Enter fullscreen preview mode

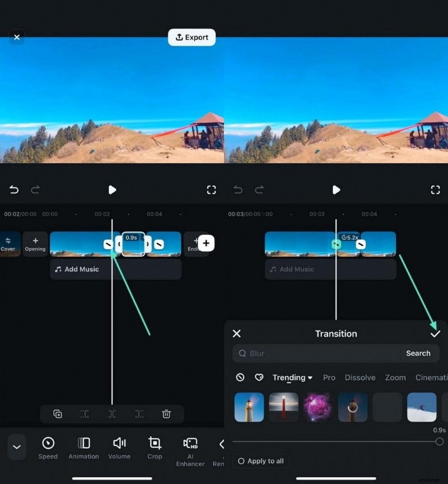coord(211,190)
